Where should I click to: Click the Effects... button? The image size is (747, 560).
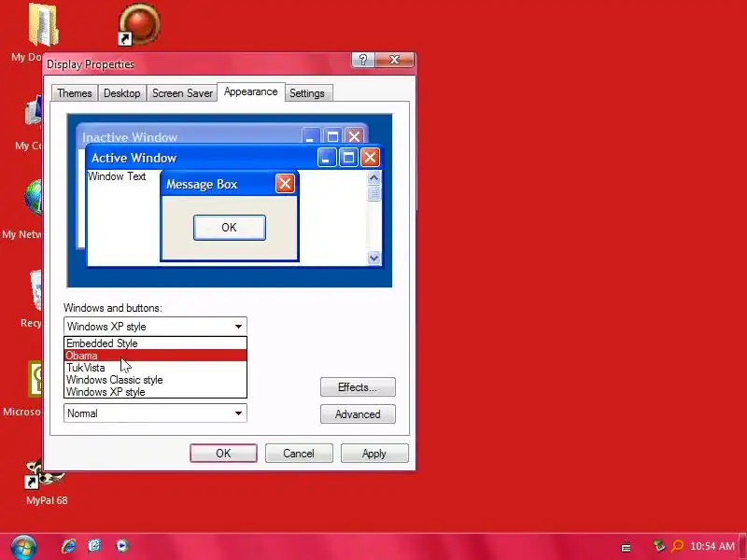[x=358, y=386]
